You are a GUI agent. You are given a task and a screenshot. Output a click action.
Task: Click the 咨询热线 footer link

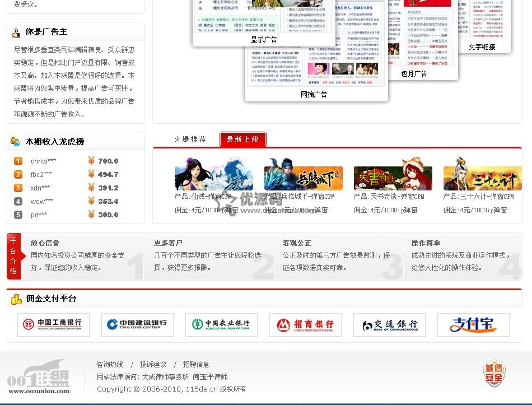[110, 365]
